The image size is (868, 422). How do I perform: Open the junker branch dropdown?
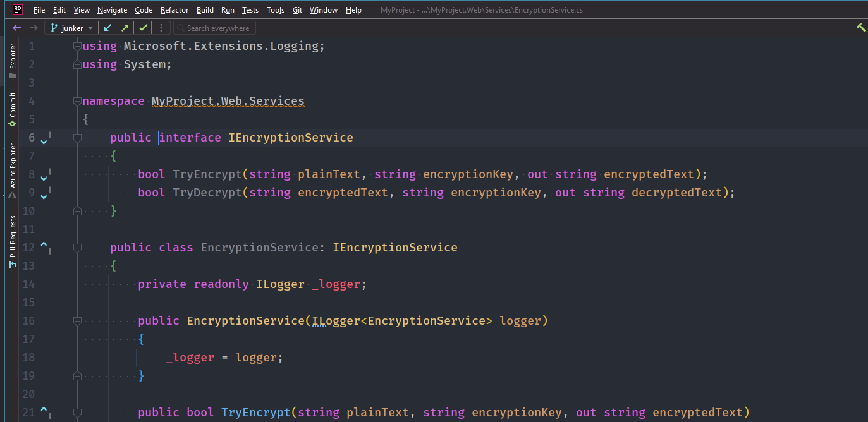point(71,28)
